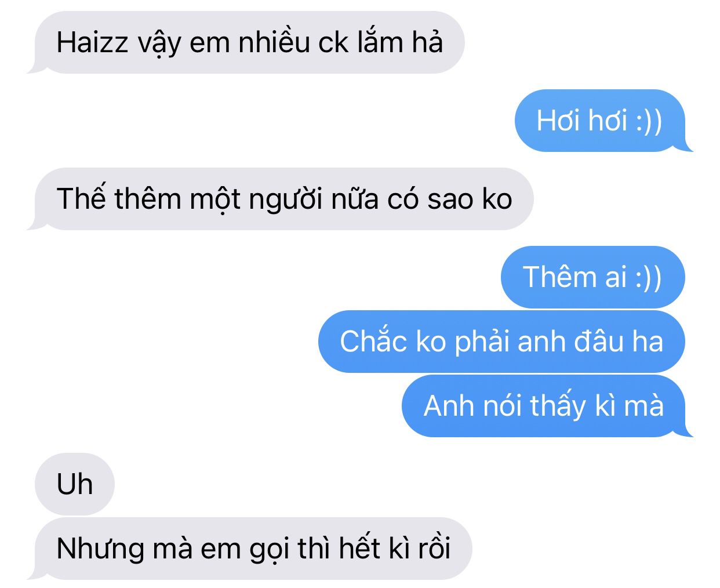Tap the message 'Anh nói thấy kì mà'
The width and height of the screenshot is (720, 588).
544,406
